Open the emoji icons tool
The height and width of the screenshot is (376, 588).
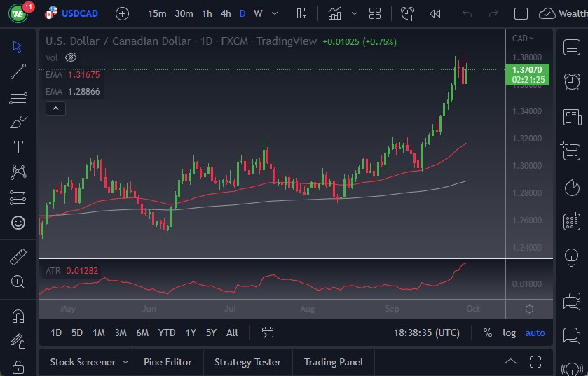[x=18, y=223]
